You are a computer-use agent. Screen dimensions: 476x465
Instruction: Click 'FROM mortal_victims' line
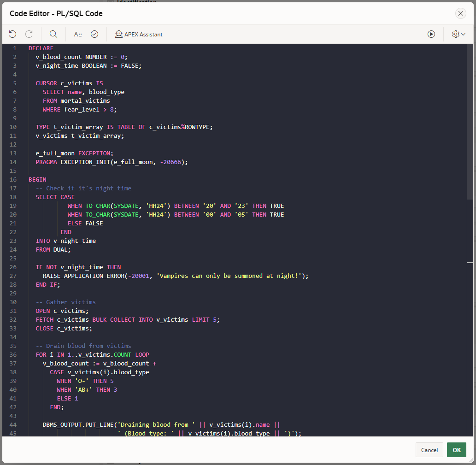(76, 101)
